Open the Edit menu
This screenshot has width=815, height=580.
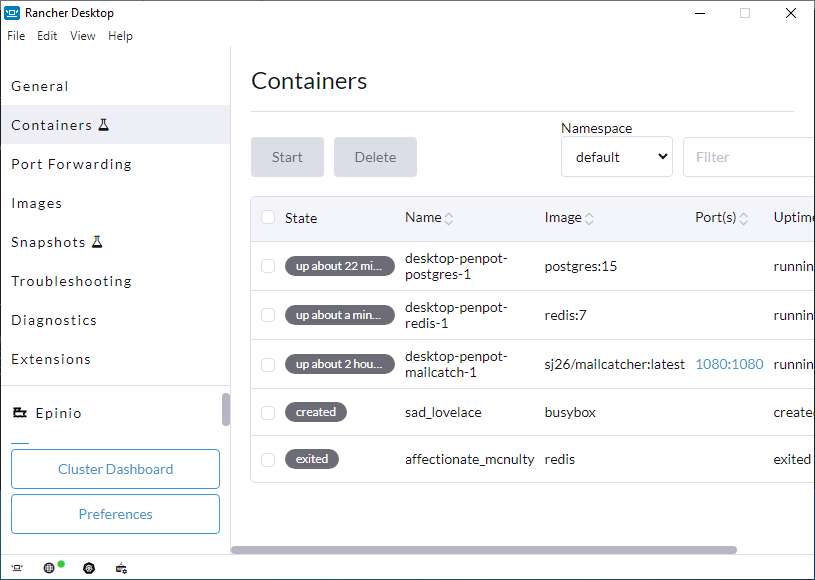click(47, 36)
